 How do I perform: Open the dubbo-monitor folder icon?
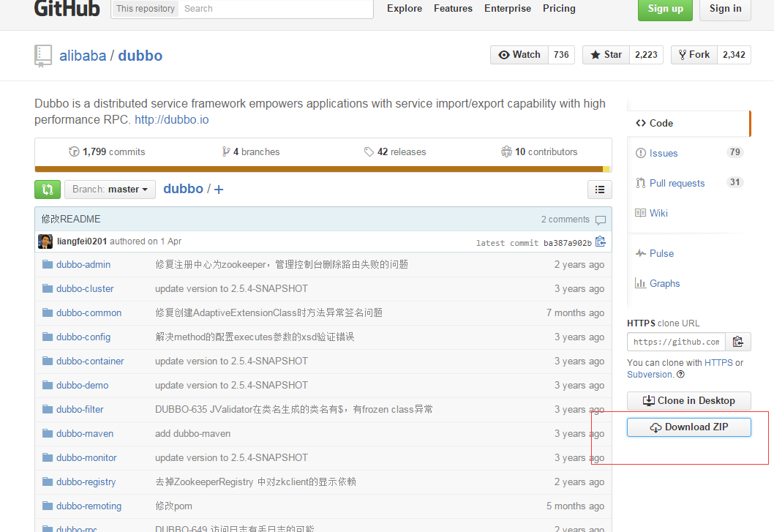tap(48, 458)
